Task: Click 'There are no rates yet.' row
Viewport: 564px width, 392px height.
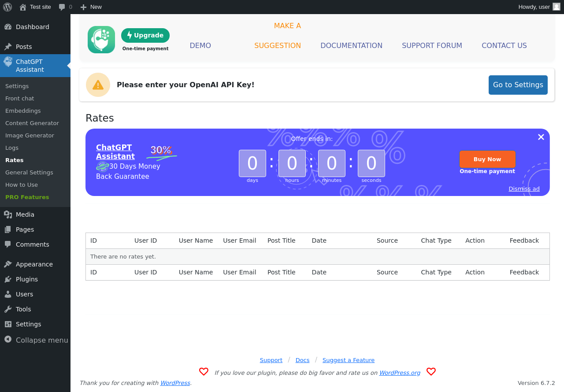Action: click(x=318, y=257)
